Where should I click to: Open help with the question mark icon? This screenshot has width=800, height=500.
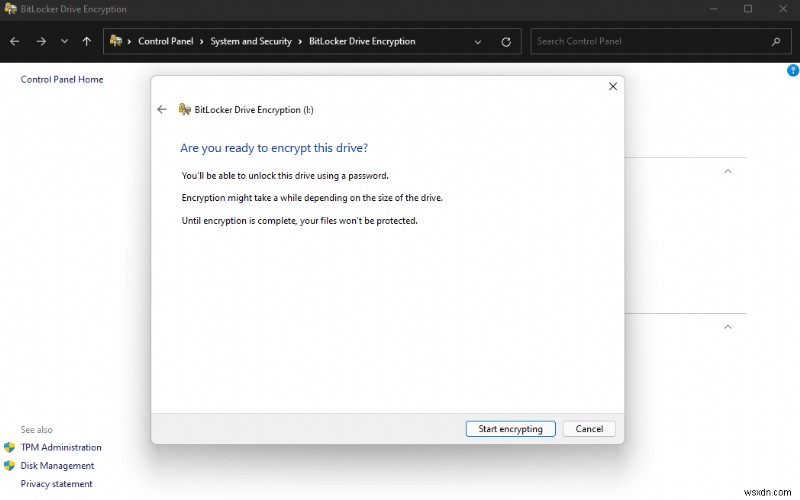(793, 70)
